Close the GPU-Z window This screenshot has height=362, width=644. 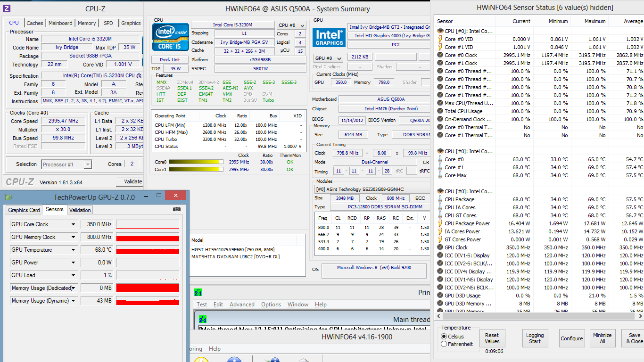tap(175, 196)
